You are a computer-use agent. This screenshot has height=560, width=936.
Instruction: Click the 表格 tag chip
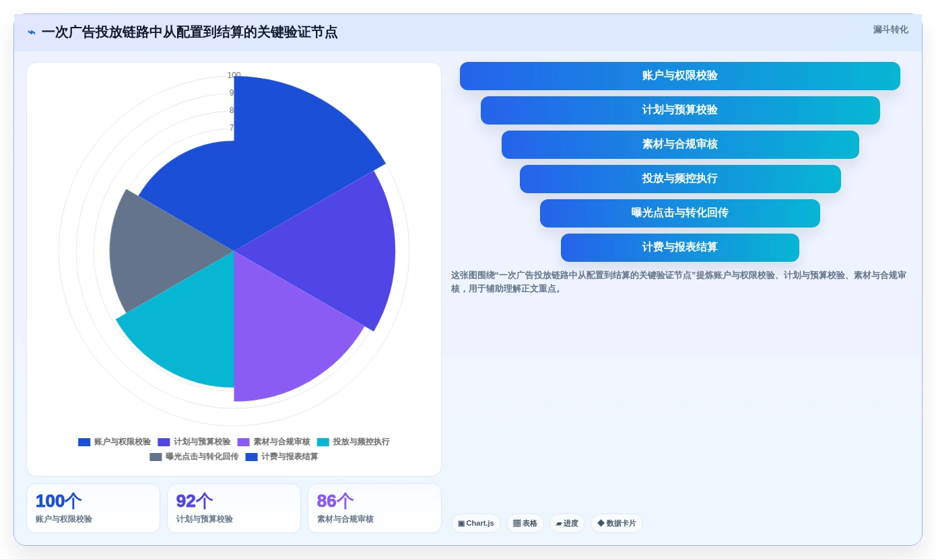(x=525, y=524)
